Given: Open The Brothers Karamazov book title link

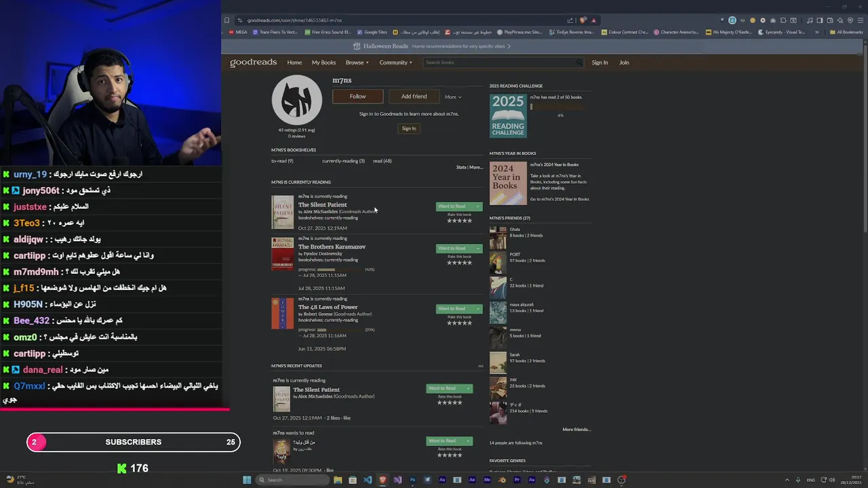Looking at the screenshot, I should pos(332,247).
